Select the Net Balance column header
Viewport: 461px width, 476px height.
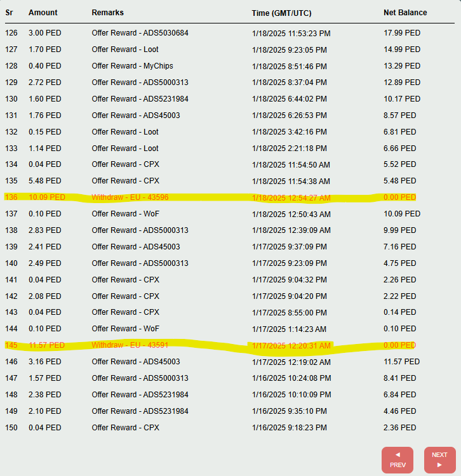pos(405,13)
